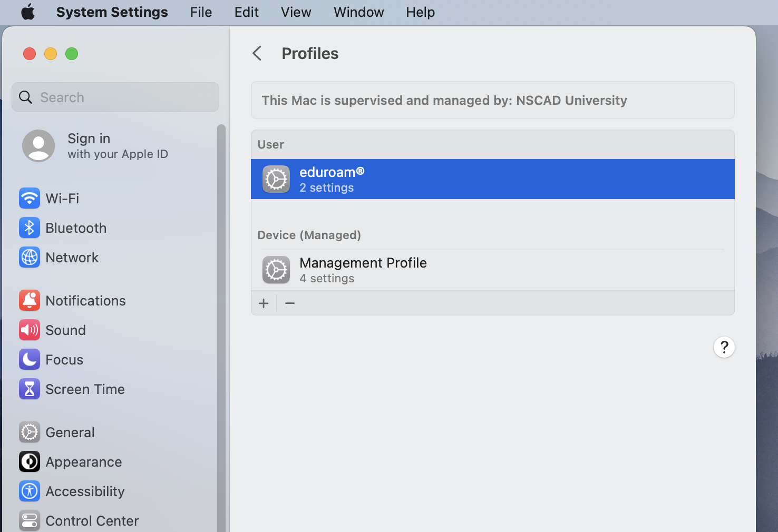Select the Accessibility label in sidebar
Image resolution: width=778 pixels, height=532 pixels.
(85, 491)
